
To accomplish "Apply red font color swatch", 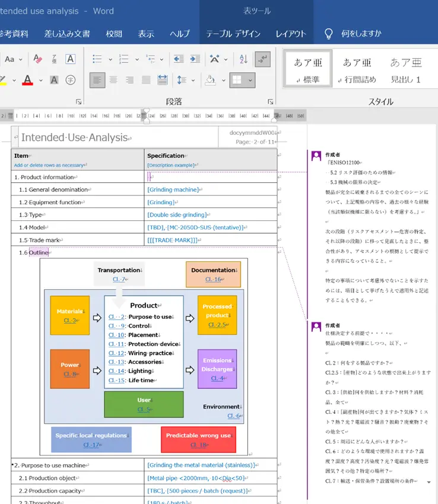I will tap(27, 80).
